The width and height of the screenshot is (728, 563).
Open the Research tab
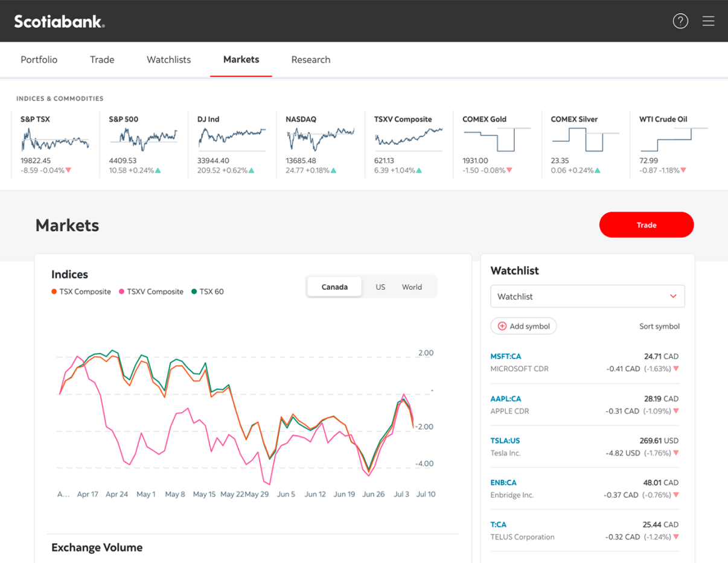(x=310, y=60)
